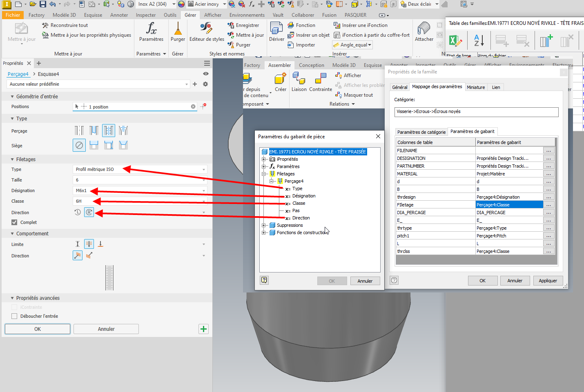
Task: Expand the Suppressions tree node
Action: point(264,225)
